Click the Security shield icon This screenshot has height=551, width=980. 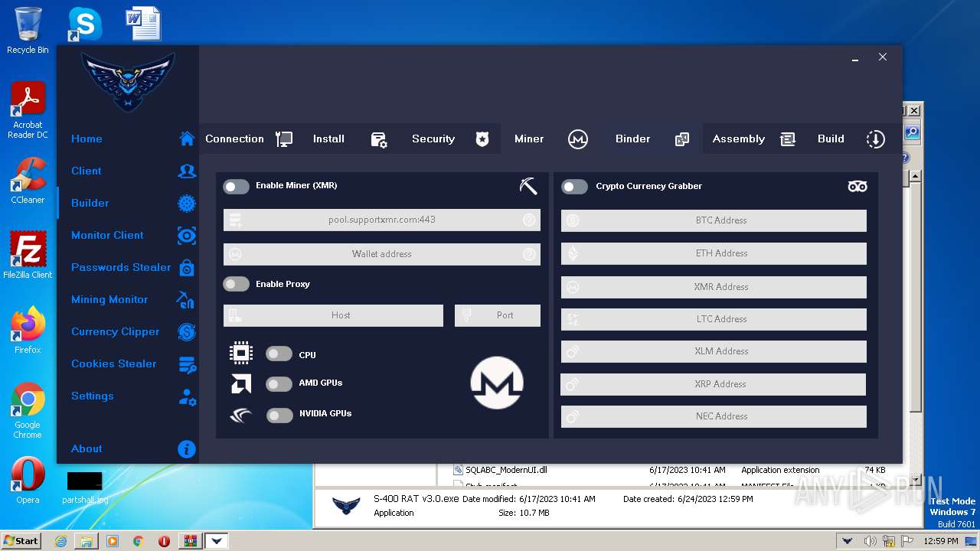point(482,139)
